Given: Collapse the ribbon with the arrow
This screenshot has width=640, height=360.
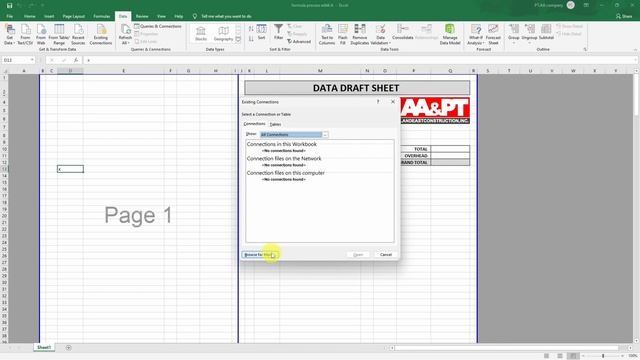Looking at the screenshot, I should pos(635,50).
